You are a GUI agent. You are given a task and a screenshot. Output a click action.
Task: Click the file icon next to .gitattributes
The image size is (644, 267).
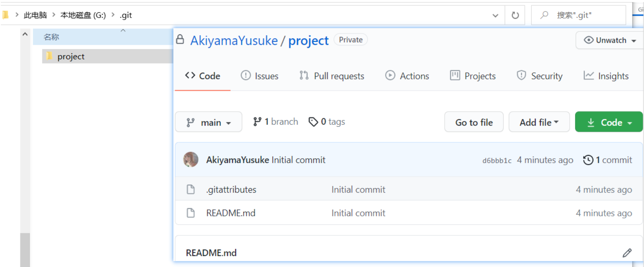point(191,189)
